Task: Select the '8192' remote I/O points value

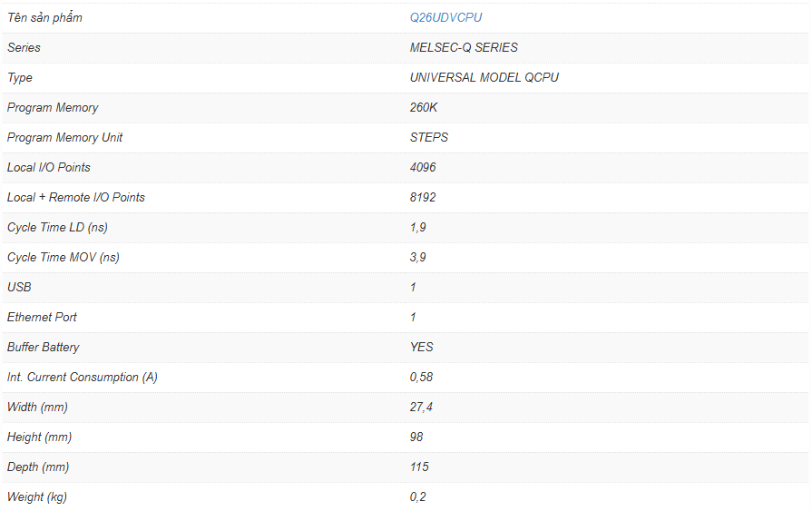Action: (423, 197)
